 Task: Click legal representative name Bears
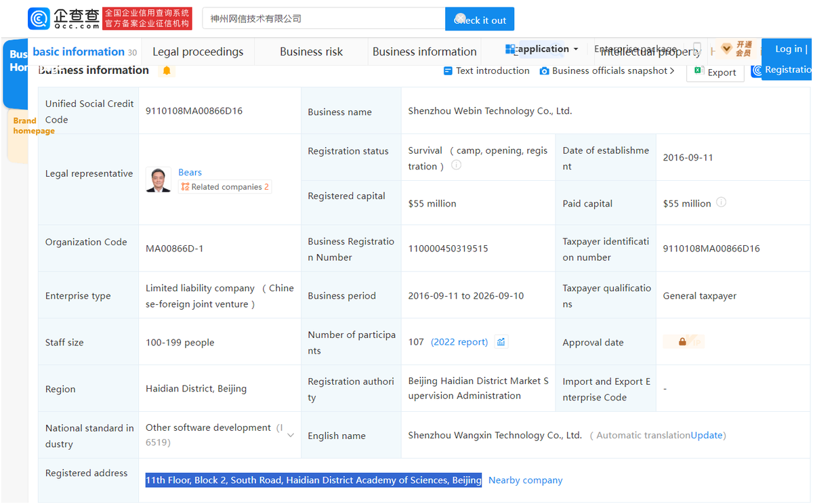[x=190, y=172]
